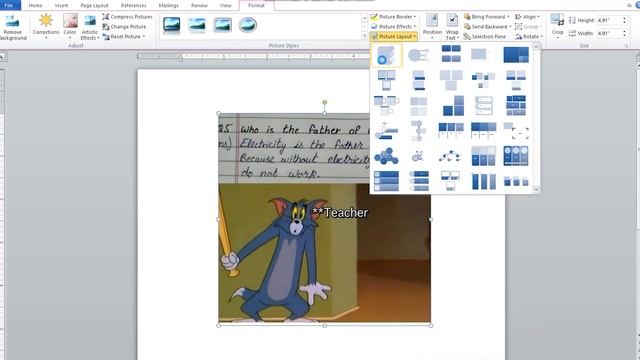Open the Wrap Text dropdown

point(452,27)
